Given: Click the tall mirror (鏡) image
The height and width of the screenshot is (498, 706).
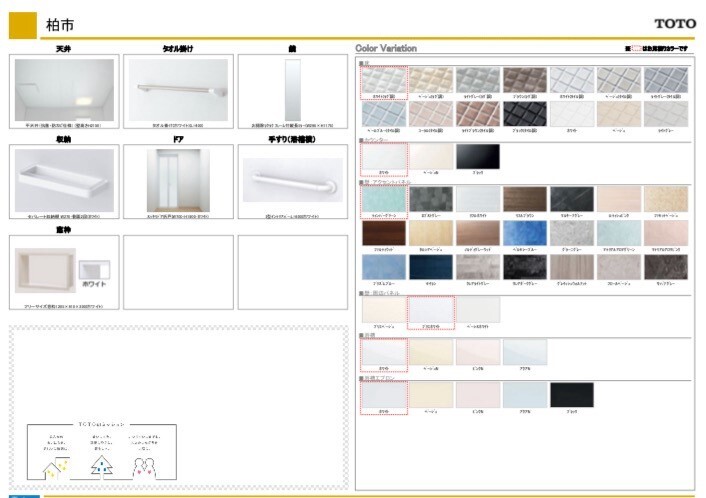Looking at the screenshot, I should [291, 89].
